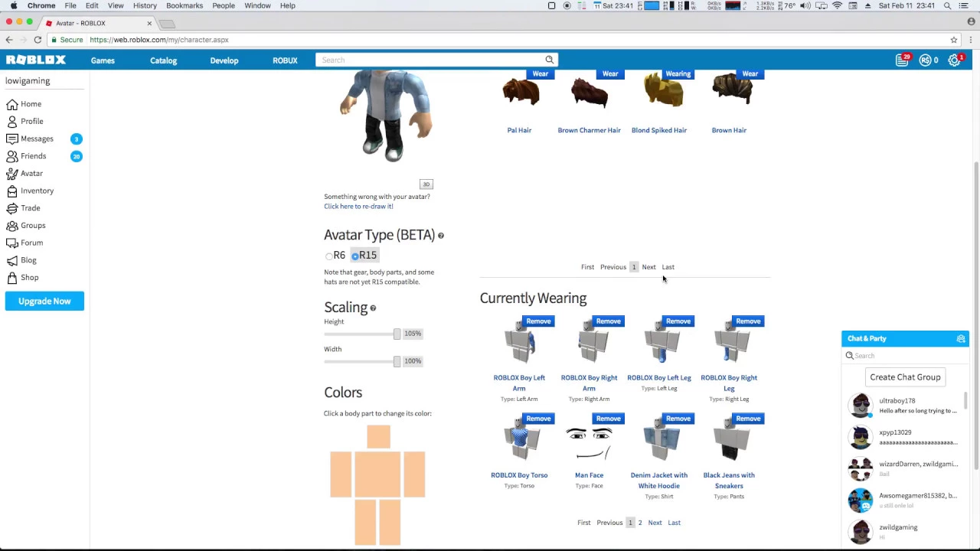980x551 pixels.
Task: Open the lowigaming username link
Action: (x=28, y=81)
